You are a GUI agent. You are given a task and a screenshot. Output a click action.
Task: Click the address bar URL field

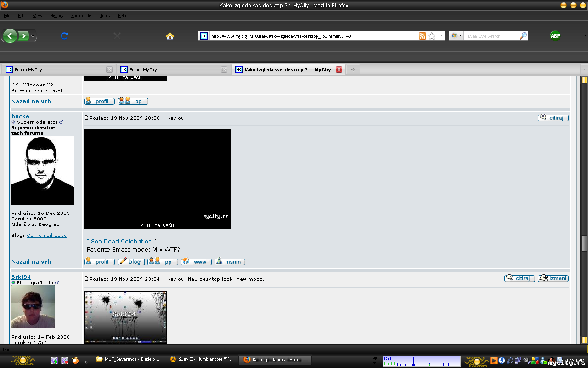313,36
